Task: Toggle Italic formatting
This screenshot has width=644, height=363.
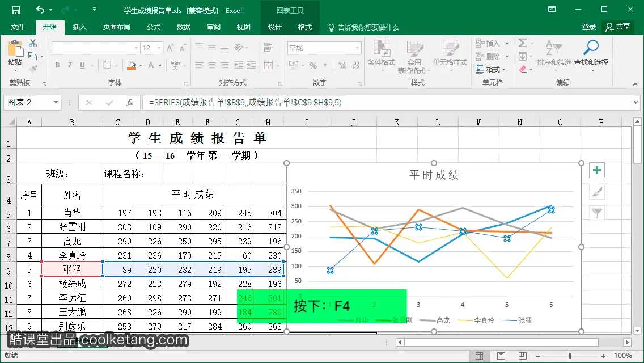Action: [70, 65]
